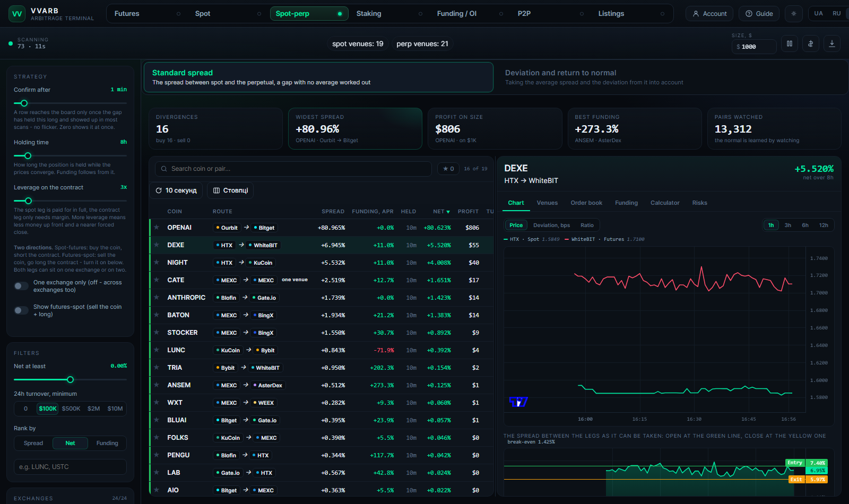
Task: Rank by Spread option
Action: click(33, 443)
